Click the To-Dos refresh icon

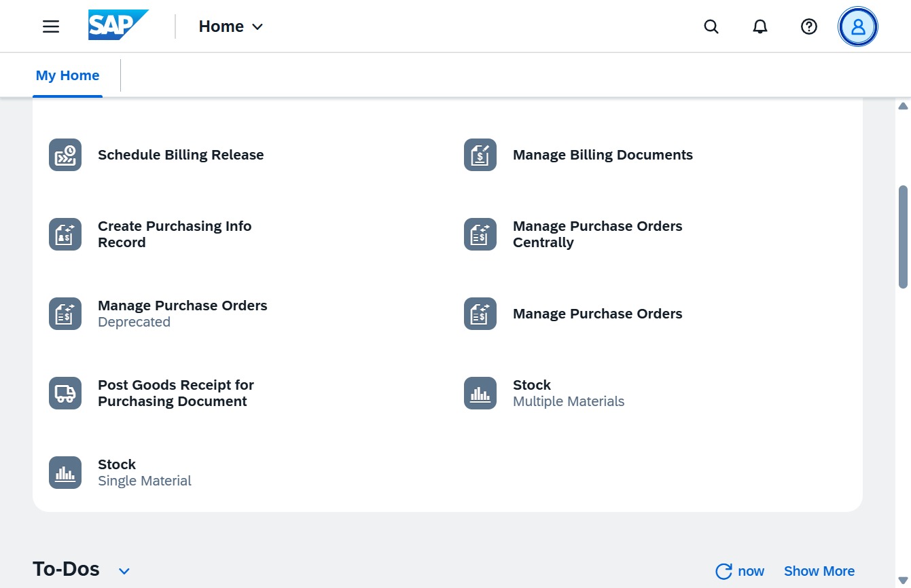(724, 571)
